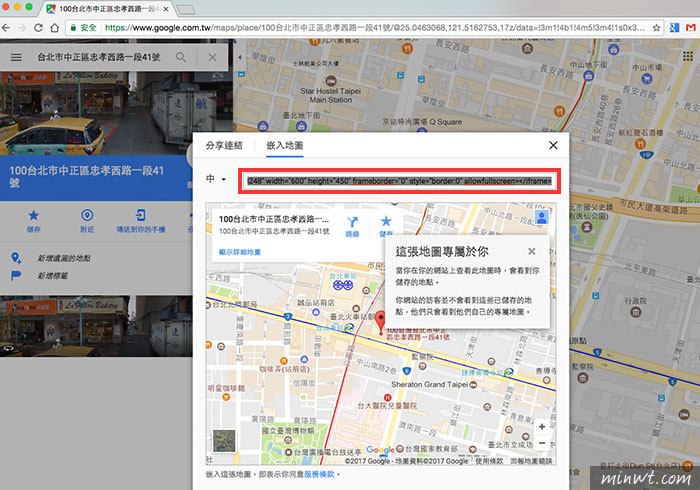Go to browser home page
700x490 pixels.
click(x=54, y=28)
